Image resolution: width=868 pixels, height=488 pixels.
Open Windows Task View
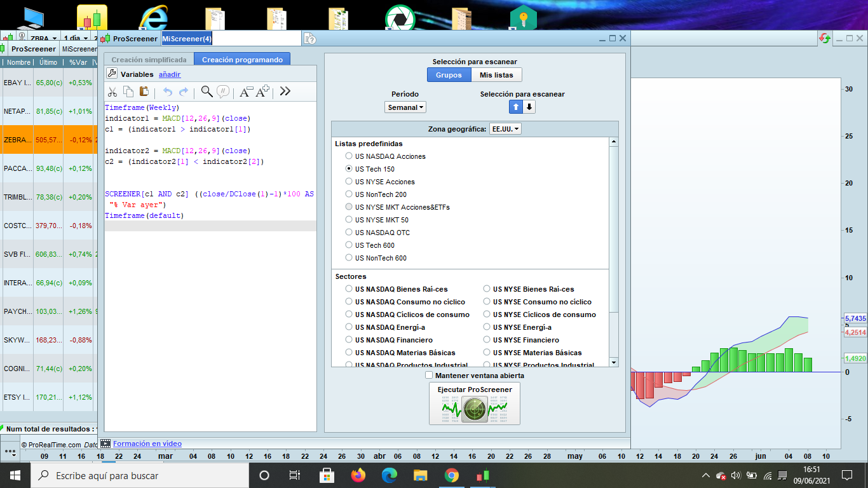tap(295, 475)
